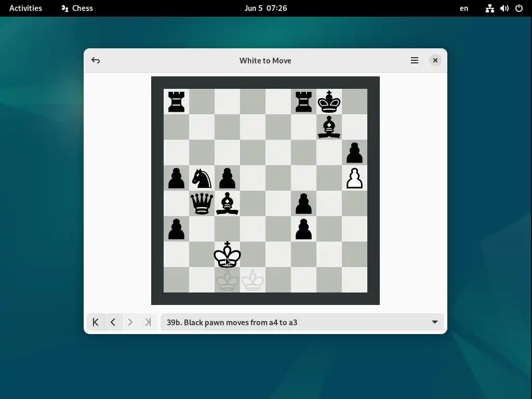This screenshot has width=532, height=399.
Task: Click the network status icon
Action: pos(489,8)
